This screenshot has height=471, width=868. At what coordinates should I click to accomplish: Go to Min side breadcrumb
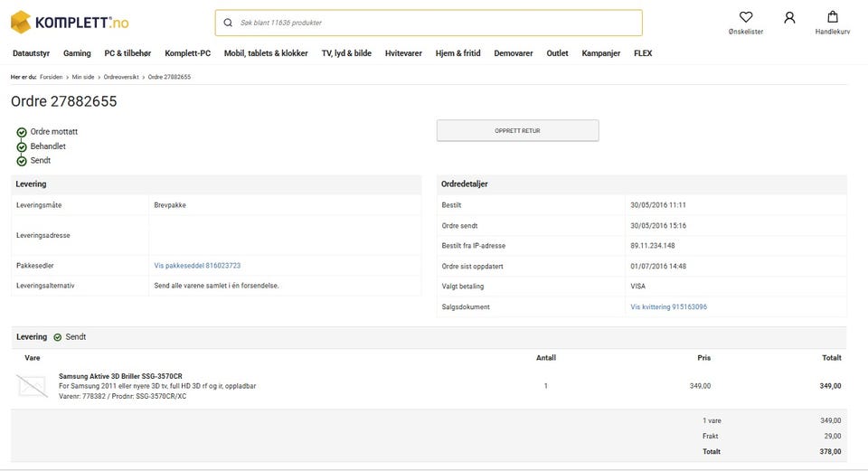(83, 77)
